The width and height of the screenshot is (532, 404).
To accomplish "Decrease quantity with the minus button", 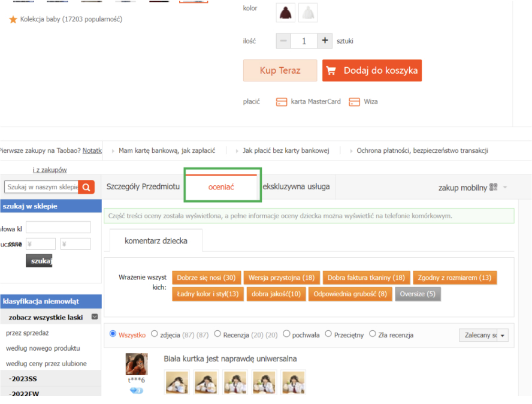I will pos(284,41).
